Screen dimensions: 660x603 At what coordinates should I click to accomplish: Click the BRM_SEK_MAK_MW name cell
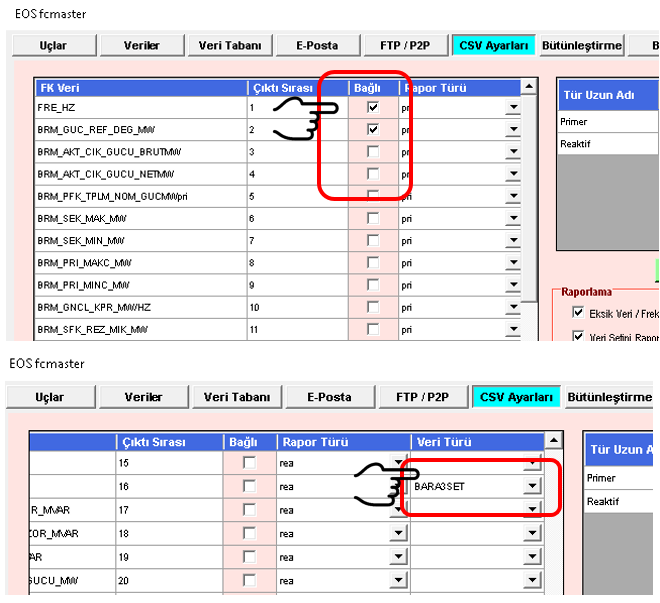pyautogui.click(x=141, y=218)
